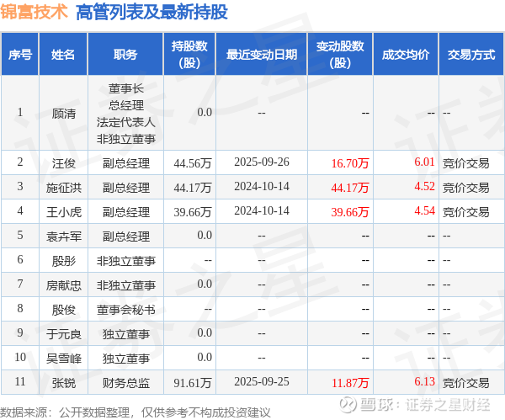The height and width of the screenshot is (420, 505).
Task: Click 竞价交易 in 施征洪's row
Action: tap(465, 188)
